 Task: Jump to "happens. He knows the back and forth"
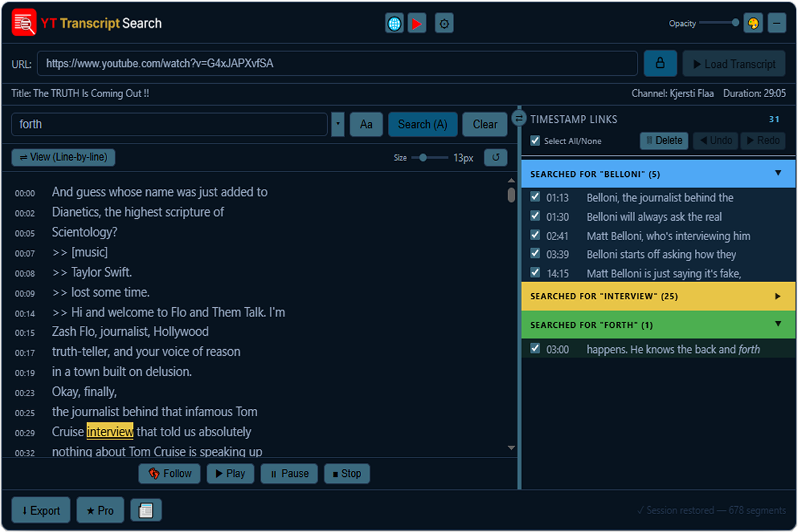(x=673, y=349)
